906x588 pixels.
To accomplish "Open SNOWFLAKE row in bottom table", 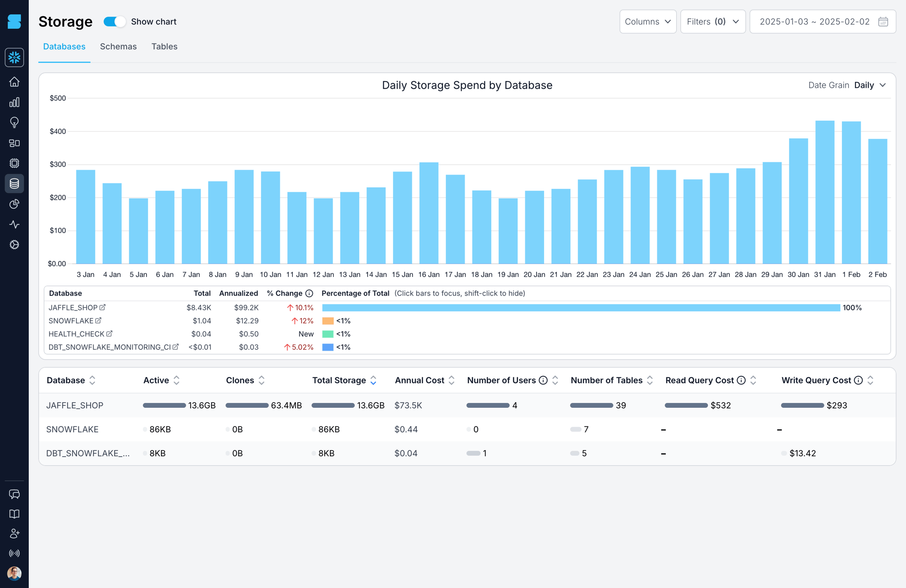I will pyautogui.click(x=467, y=429).
